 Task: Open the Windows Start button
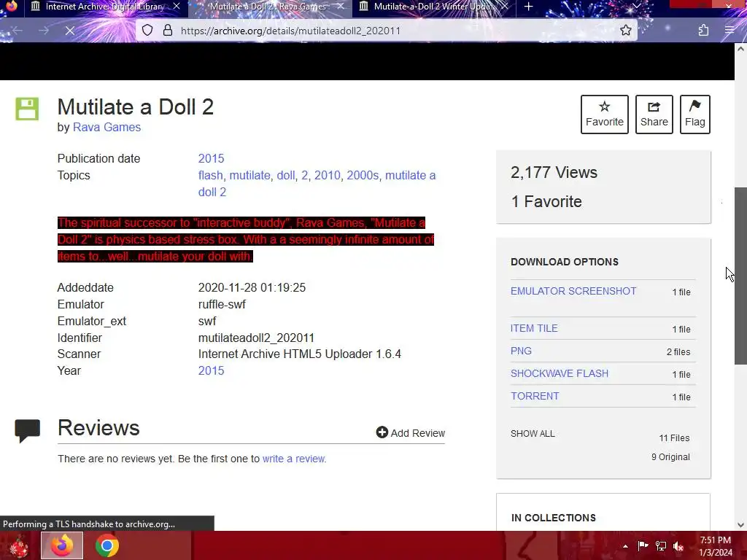(x=18, y=545)
